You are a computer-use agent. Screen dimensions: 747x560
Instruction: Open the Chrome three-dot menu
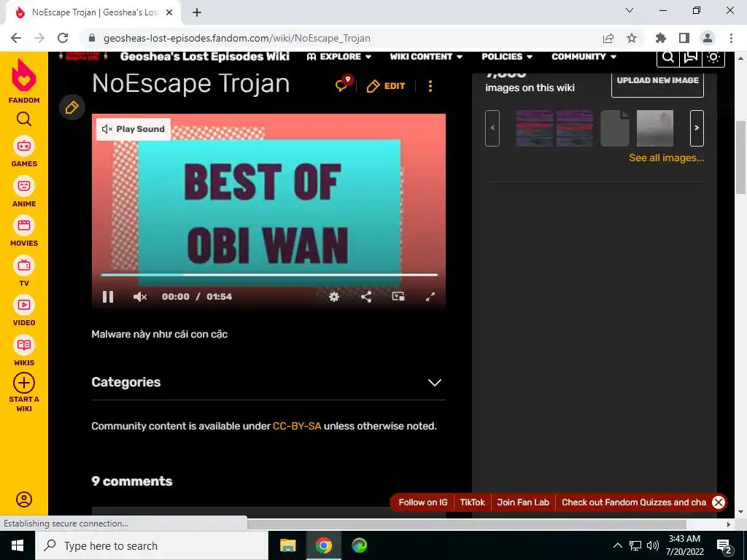pos(731,38)
